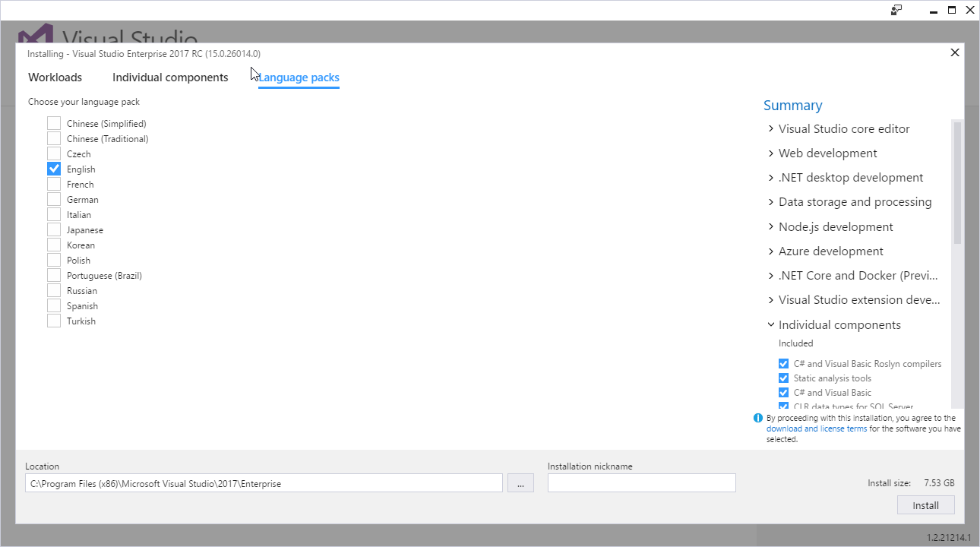The width and height of the screenshot is (980, 547).
Task: Switch to the Workloads tab
Action: click(55, 77)
